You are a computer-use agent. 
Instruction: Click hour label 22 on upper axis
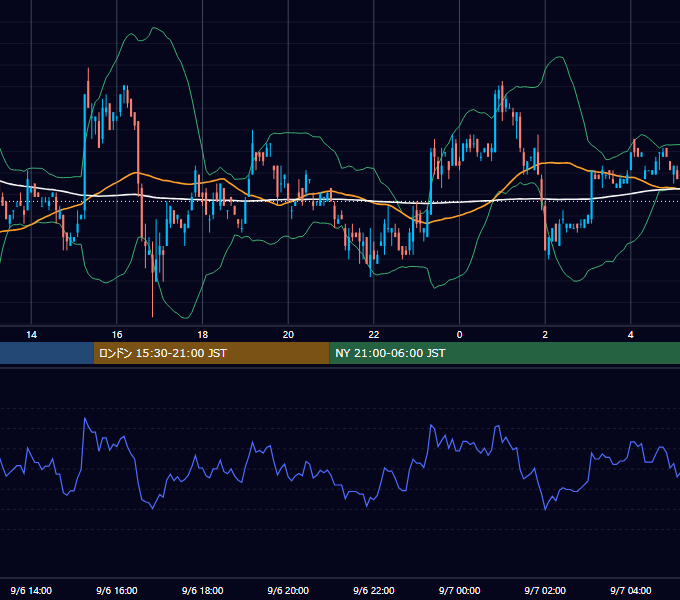374,335
